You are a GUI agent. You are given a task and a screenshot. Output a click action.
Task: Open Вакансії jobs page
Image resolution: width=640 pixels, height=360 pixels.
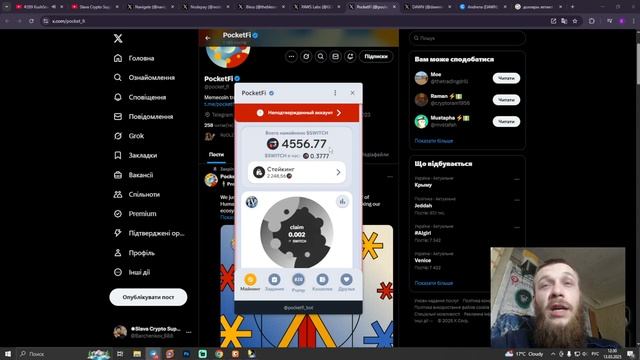click(x=133, y=175)
